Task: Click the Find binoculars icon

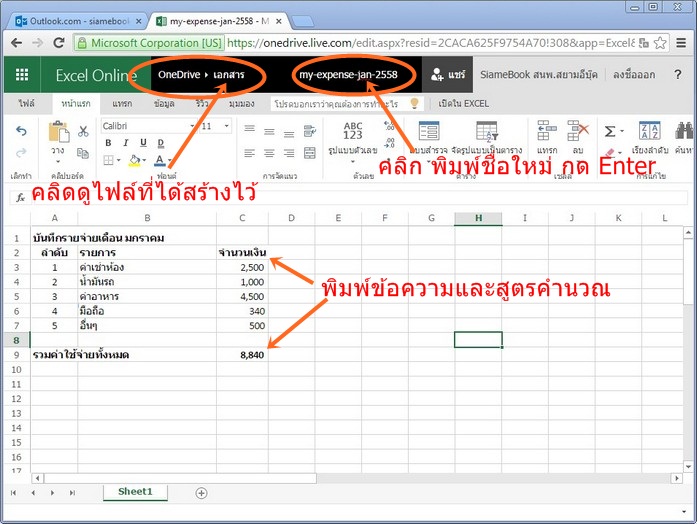Action: point(685,131)
